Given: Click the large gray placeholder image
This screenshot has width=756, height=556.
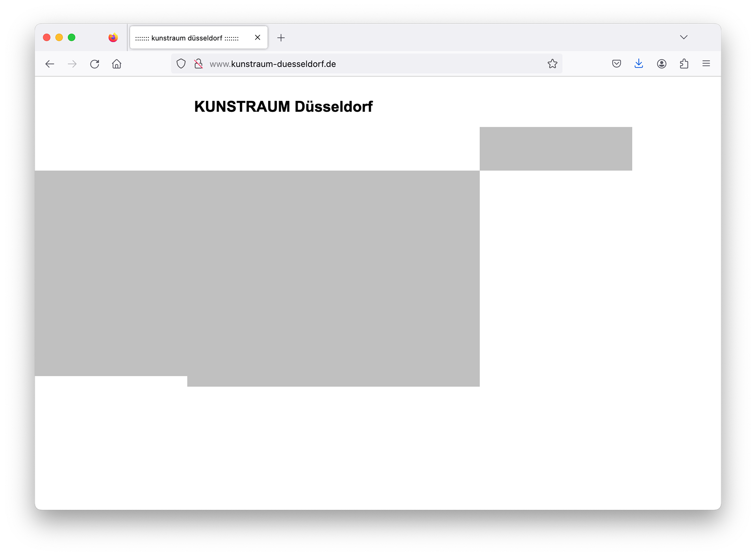Looking at the screenshot, I should pyautogui.click(x=257, y=273).
